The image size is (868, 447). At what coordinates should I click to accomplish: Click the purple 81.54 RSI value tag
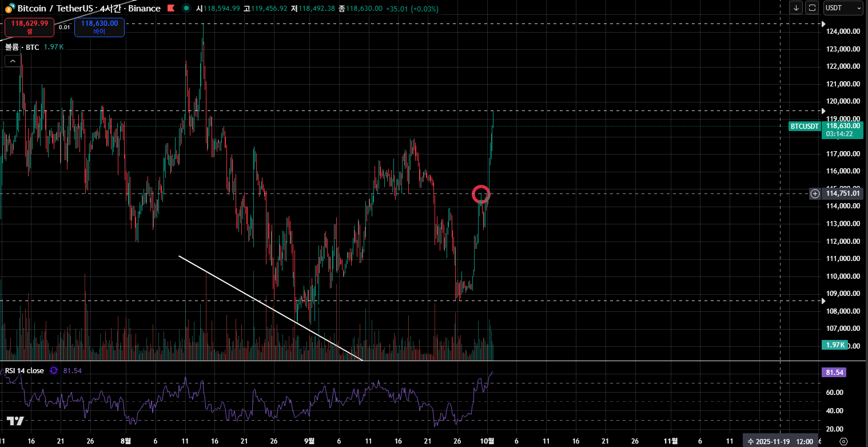[x=834, y=373]
